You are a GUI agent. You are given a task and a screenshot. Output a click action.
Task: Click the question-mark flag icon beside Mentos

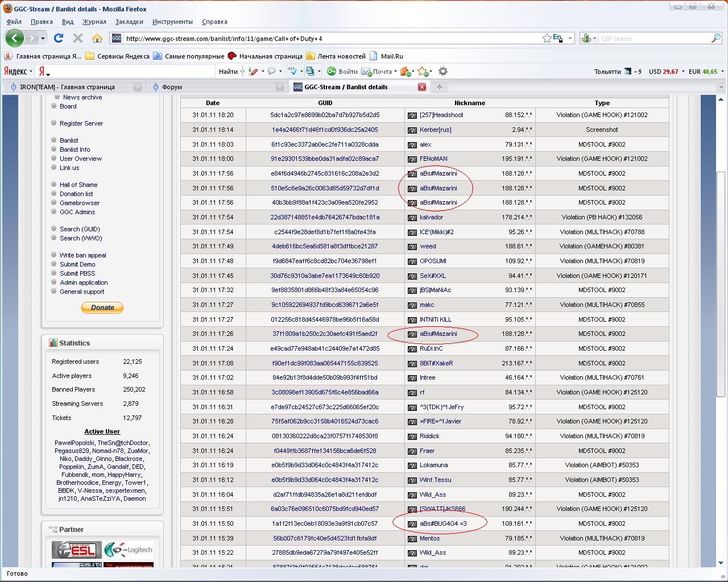(x=412, y=539)
